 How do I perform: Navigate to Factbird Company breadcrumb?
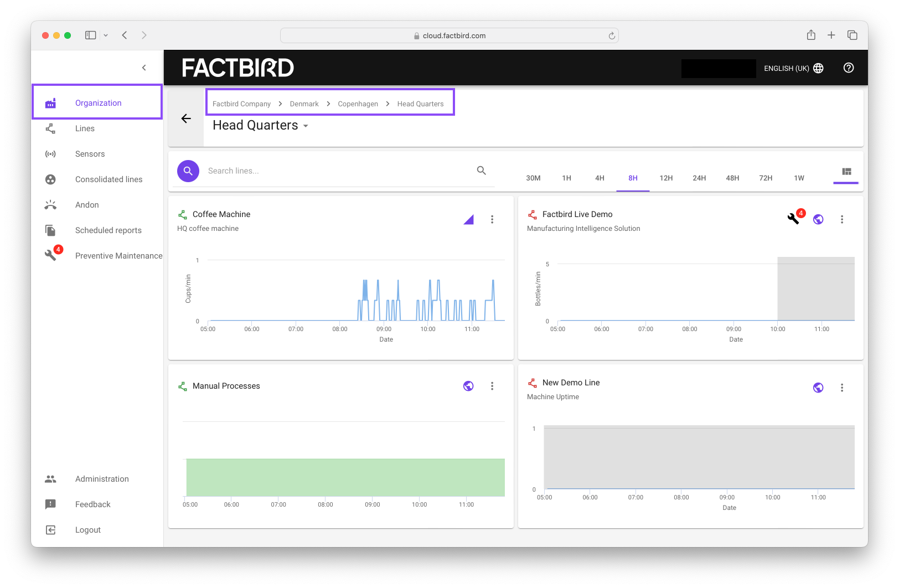[241, 104]
